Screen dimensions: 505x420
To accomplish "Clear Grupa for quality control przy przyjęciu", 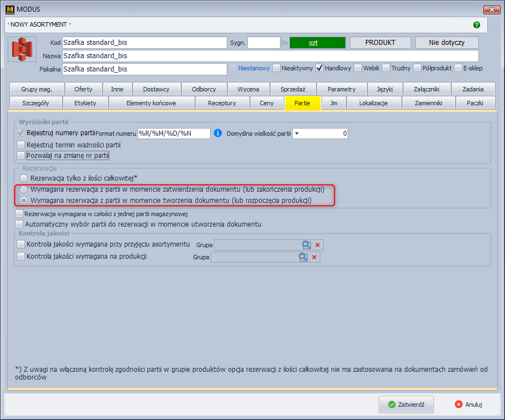I will click(x=318, y=245).
